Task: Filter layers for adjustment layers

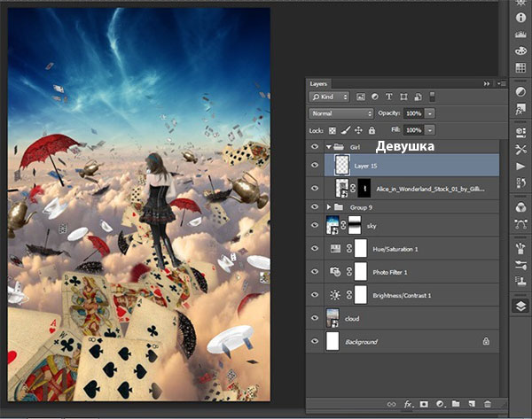Action: [375, 97]
